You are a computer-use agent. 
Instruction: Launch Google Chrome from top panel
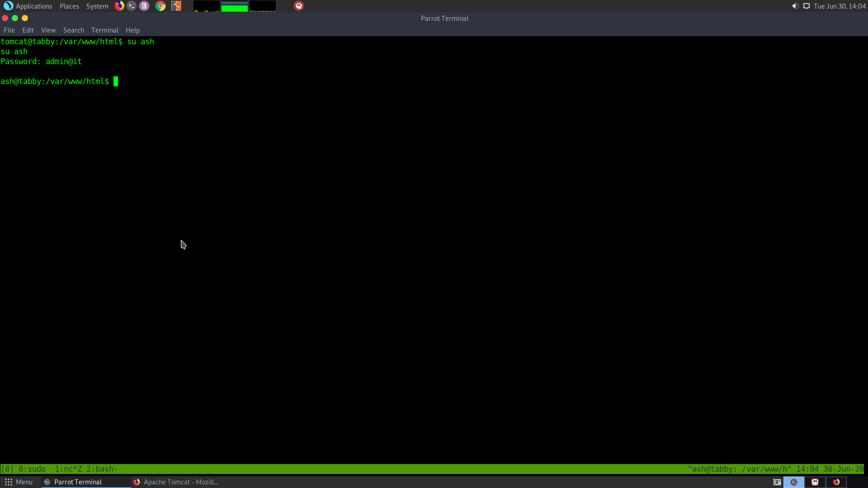(x=160, y=6)
